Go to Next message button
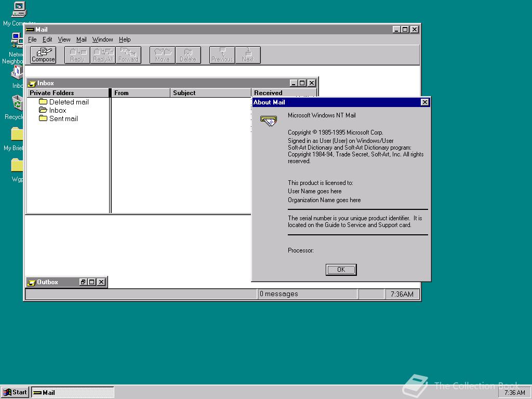 tap(248, 55)
